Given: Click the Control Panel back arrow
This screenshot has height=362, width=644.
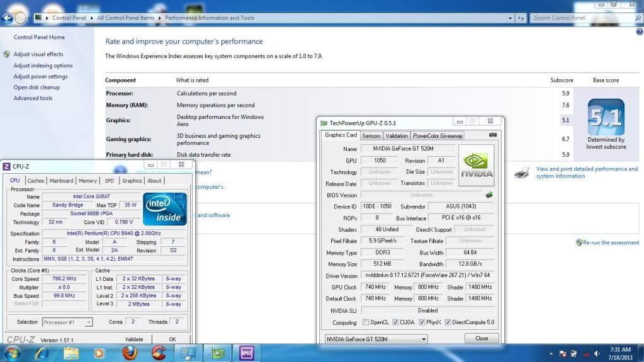Looking at the screenshot, I should (7, 18).
